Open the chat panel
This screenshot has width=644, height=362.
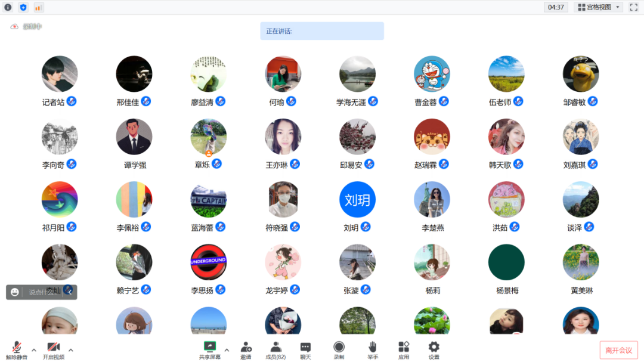(305, 347)
